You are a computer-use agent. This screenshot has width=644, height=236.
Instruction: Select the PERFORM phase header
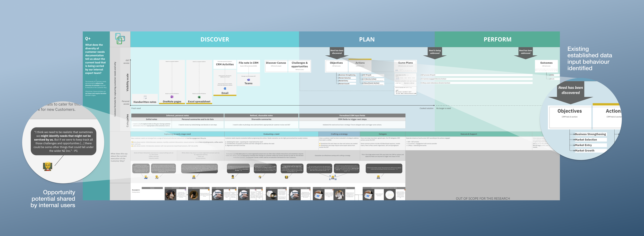tap(497, 39)
